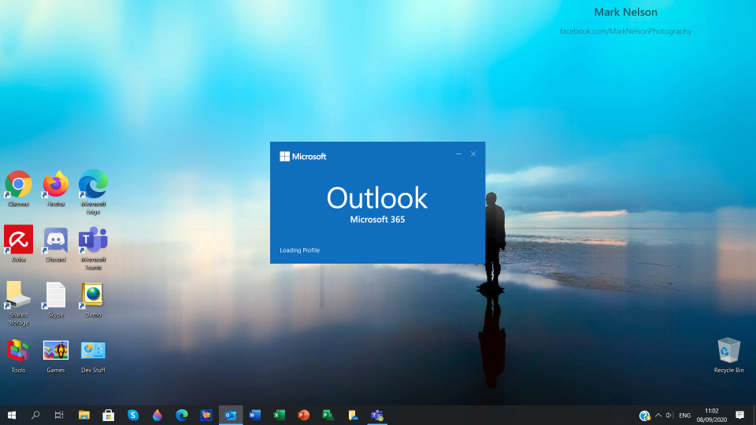This screenshot has height=425, width=756.
Task: Open Task View from the taskbar
Action: [59, 415]
